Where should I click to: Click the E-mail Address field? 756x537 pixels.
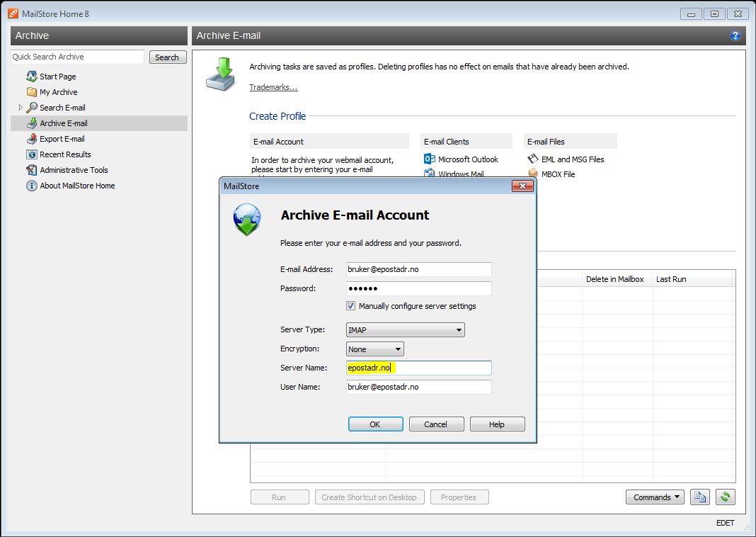pyautogui.click(x=419, y=269)
